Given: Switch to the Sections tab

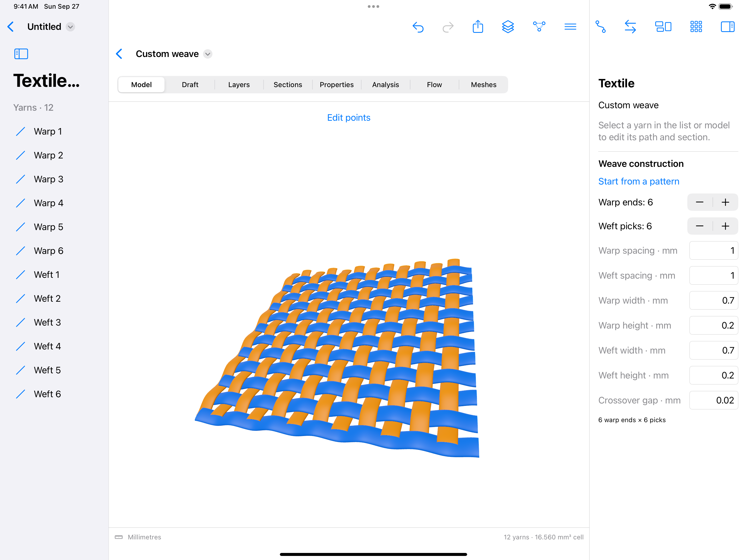Looking at the screenshot, I should click(288, 85).
